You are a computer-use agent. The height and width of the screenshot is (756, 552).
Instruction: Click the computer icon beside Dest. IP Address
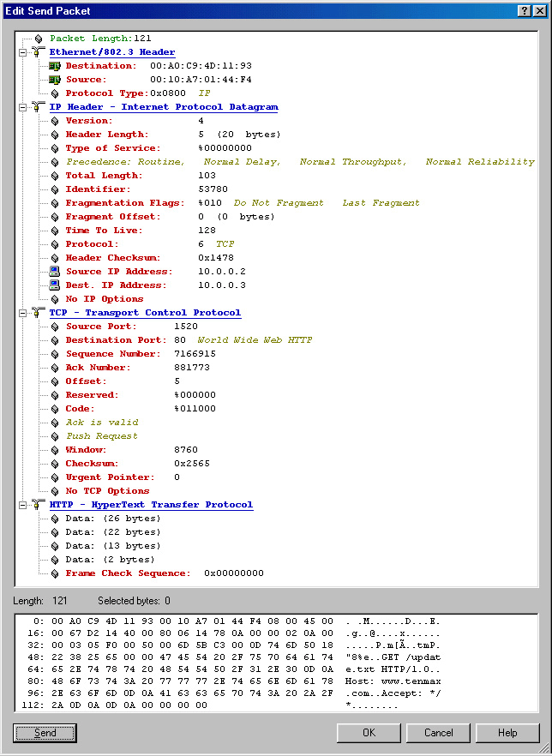pos(55,285)
